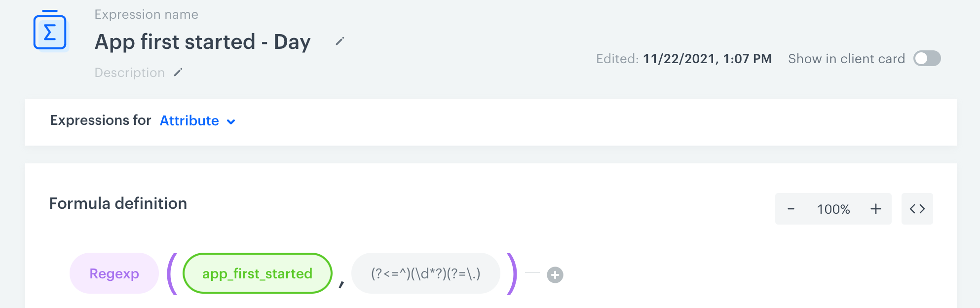Click the chevron arrow next to Attribute

coord(231,122)
